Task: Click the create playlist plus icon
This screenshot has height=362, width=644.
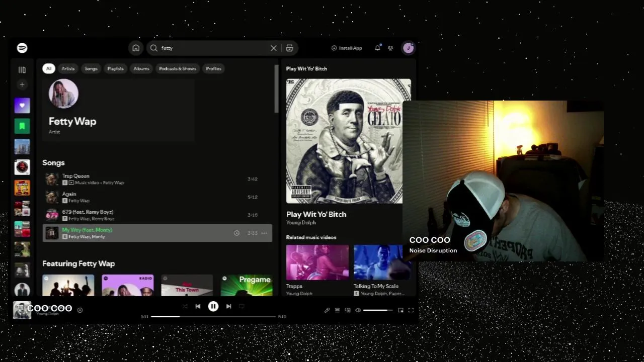Action: (x=22, y=84)
